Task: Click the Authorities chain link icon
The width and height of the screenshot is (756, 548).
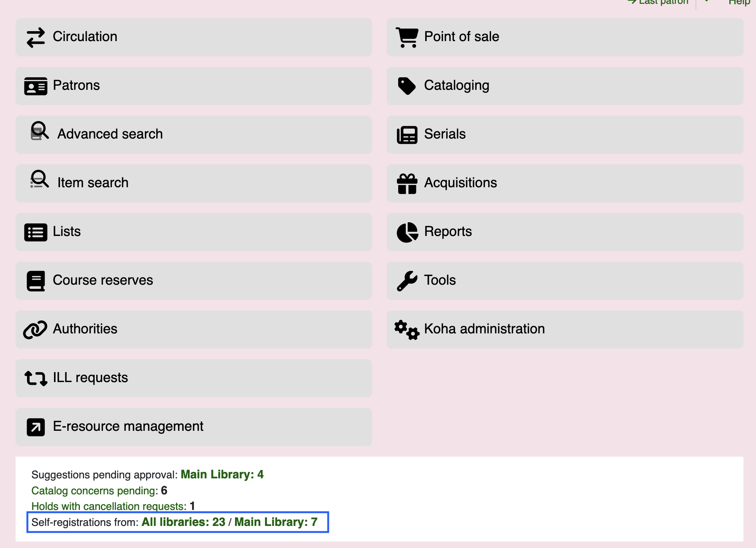Action: pyautogui.click(x=35, y=330)
